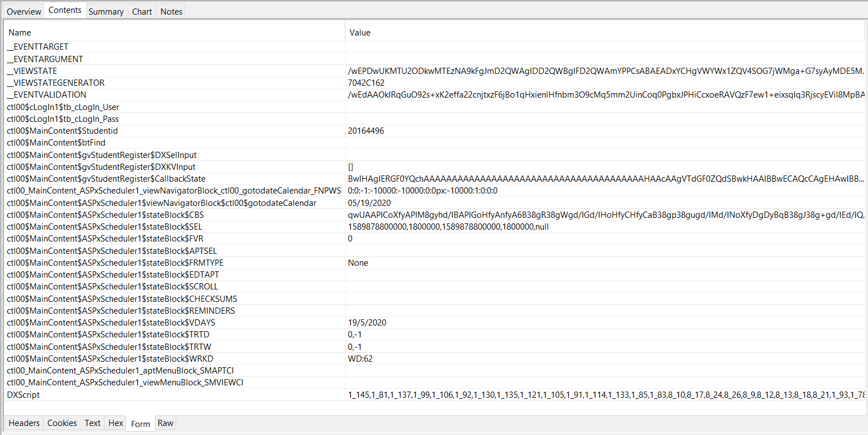Select the __EVENTTARGET row

(435, 47)
